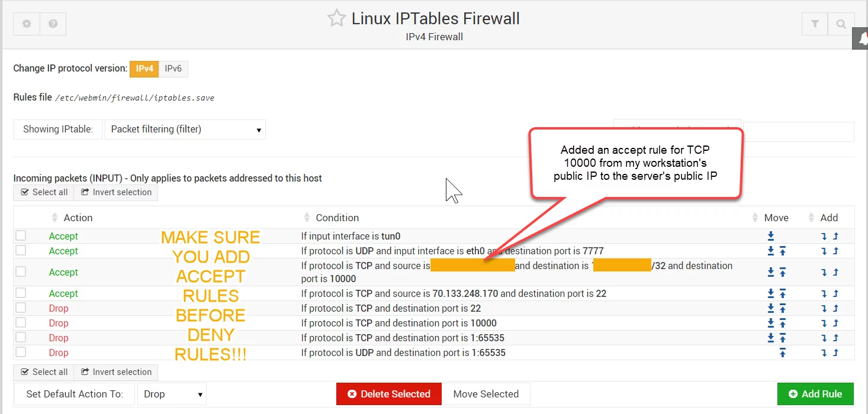The image size is (868, 414).
Task: Switch to the IPv6 protocol tab
Action: coord(173,69)
